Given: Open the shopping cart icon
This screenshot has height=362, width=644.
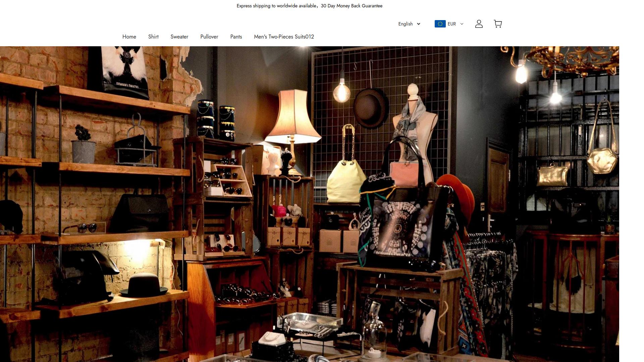Looking at the screenshot, I should [x=498, y=24].
